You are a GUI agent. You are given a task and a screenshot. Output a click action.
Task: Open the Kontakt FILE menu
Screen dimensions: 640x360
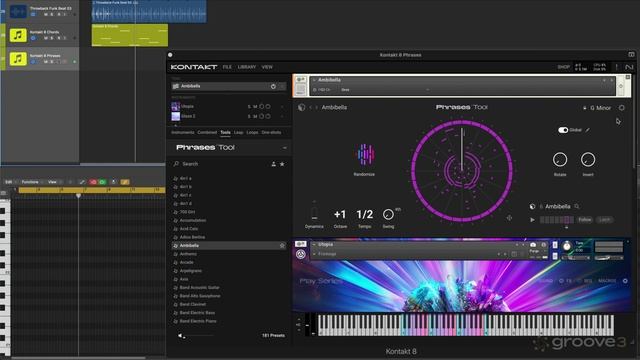(227, 67)
